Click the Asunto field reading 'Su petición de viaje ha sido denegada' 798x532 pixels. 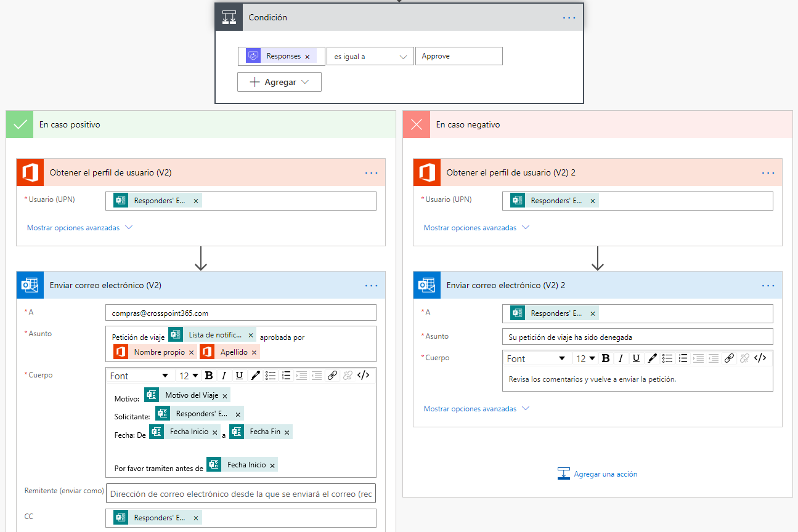coord(637,337)
